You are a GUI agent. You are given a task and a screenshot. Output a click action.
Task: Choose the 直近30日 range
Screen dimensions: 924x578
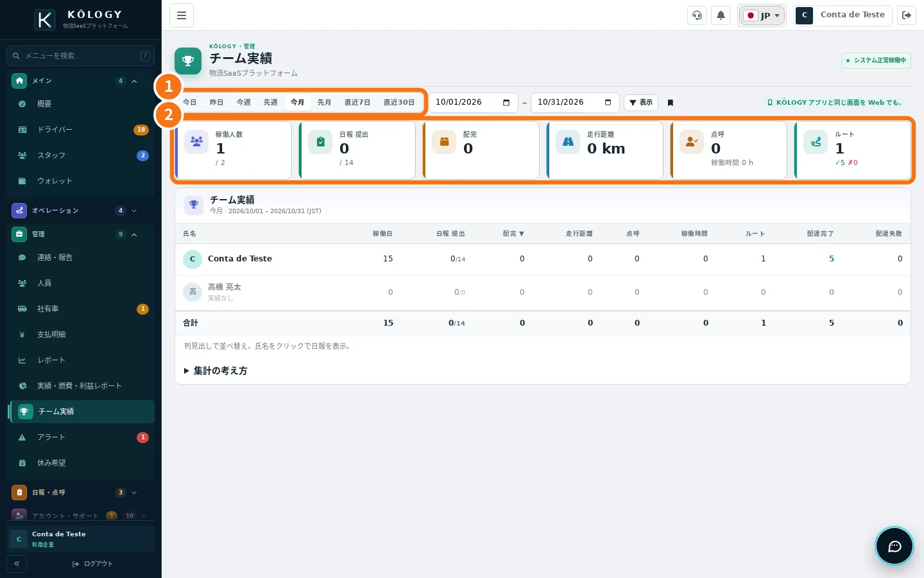(x=399, y=103)
